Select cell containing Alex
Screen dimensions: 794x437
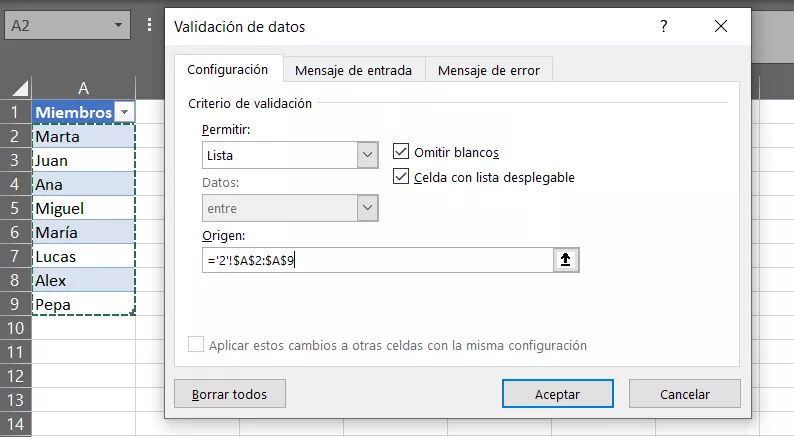click(x=84, y=280)
